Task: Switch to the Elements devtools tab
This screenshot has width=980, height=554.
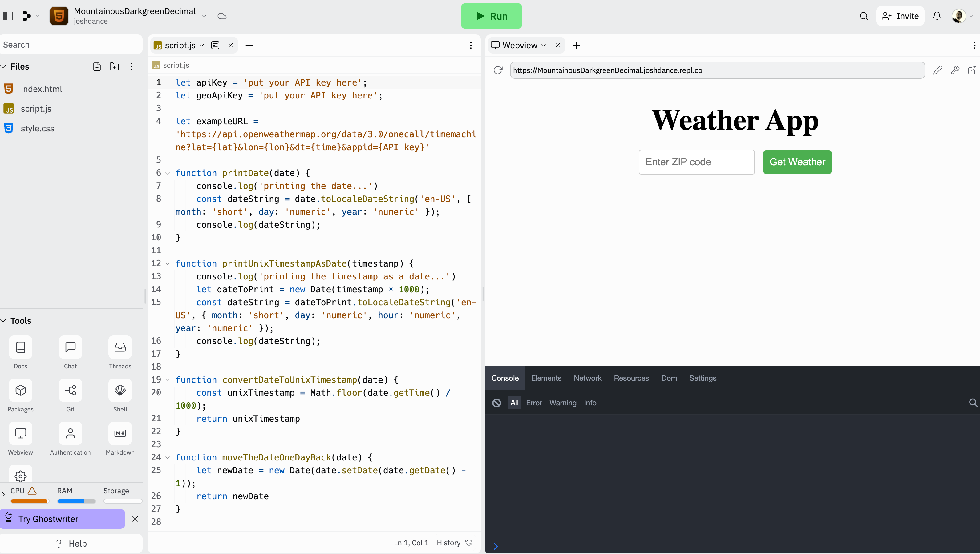Action: click(546, 378)
